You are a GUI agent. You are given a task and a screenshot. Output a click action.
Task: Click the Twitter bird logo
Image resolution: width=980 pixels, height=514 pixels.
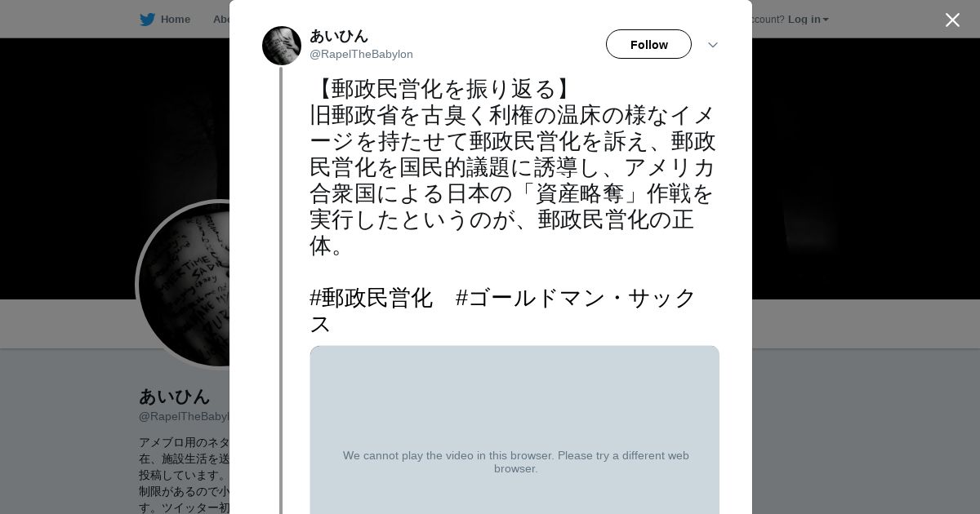[147, 20]
